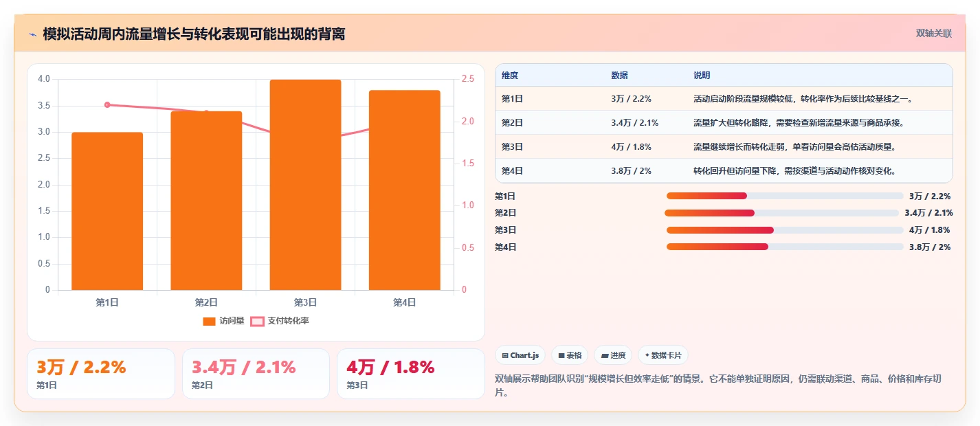This screenshot has width=980, height=426.
Task: Click the Chart.js chip
Action: (x=520, y=355)
